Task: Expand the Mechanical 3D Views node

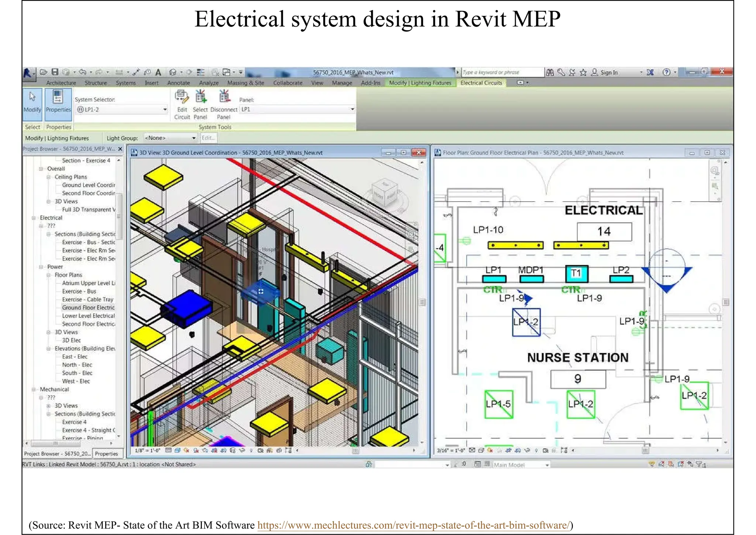Action: click(x=48, y=406)
